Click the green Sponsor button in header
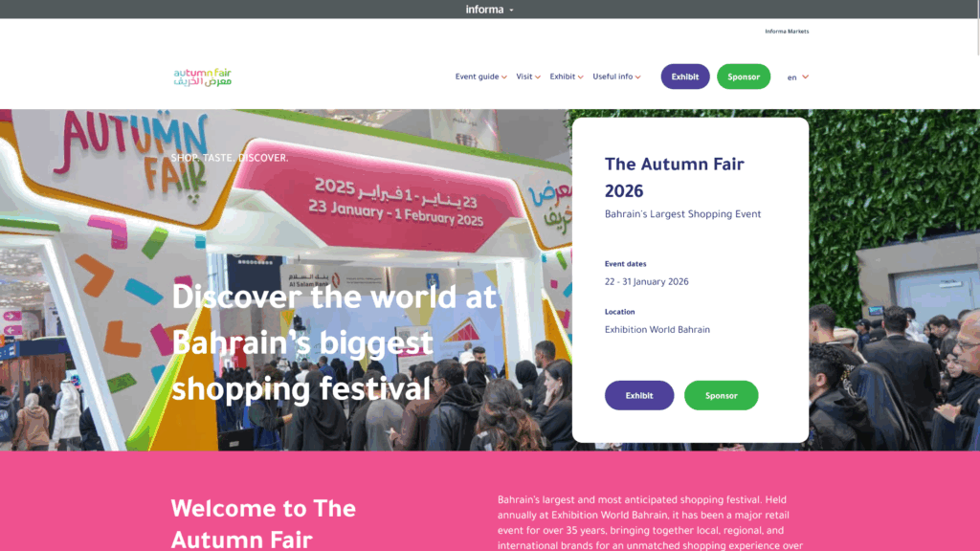The width and height of the screenshot is (980, 551). (x=743, y=77)
